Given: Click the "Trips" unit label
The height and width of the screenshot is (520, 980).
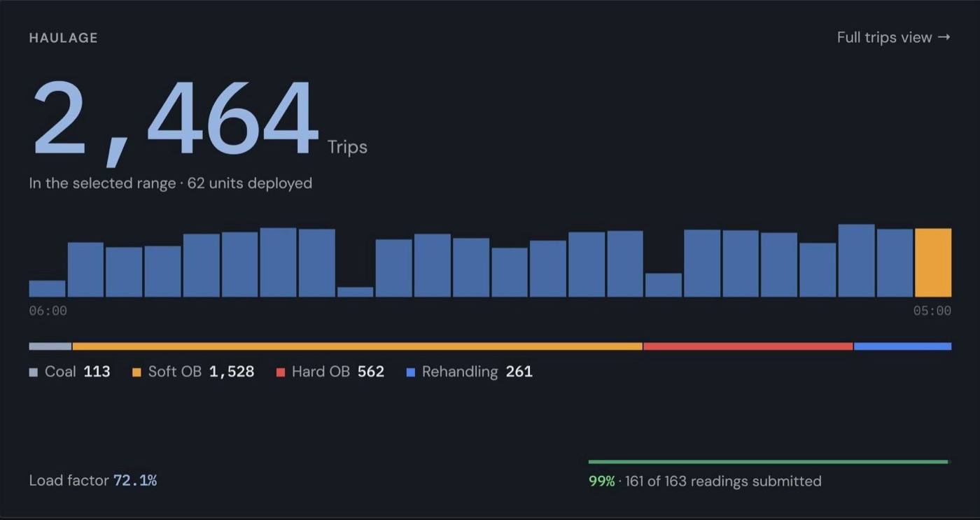Looking at the screenshot, I should 347,147.
